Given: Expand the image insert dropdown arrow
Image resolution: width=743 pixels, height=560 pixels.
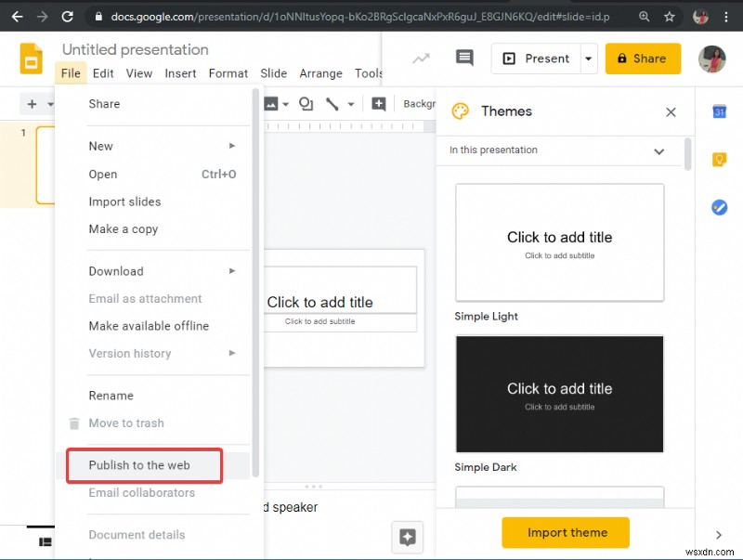Looking at the screenshot, I should click(x=285, y=104).
